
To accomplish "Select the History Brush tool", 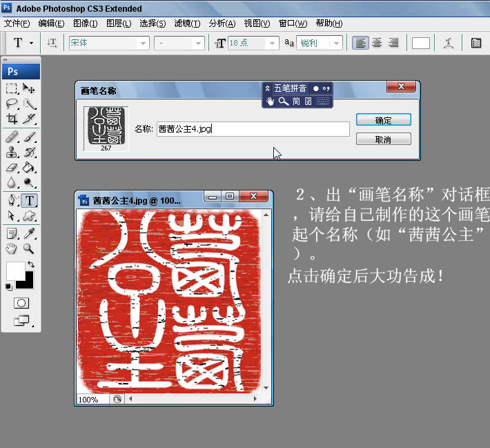I will coord(30,153).
